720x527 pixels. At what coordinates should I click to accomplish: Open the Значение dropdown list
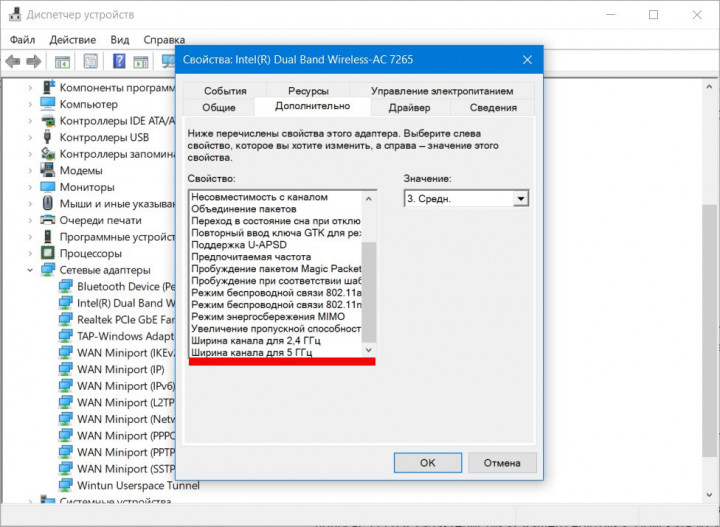coord(520,199)
